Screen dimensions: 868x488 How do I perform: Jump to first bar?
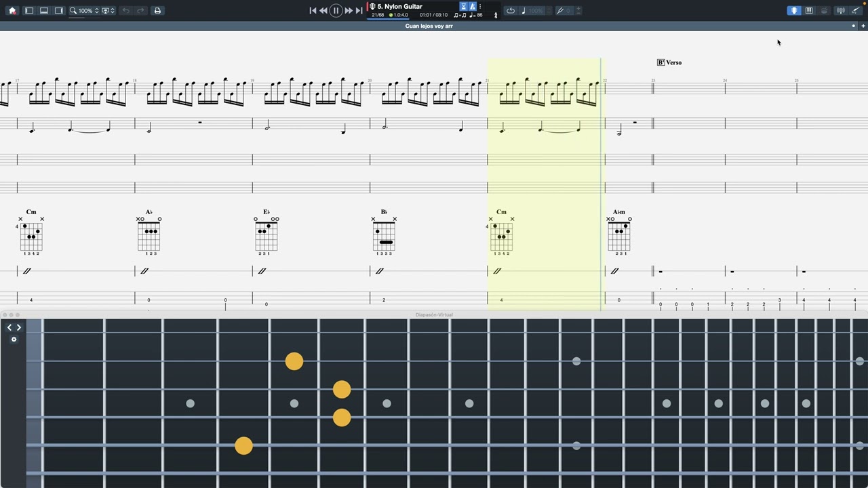point(313,11)
